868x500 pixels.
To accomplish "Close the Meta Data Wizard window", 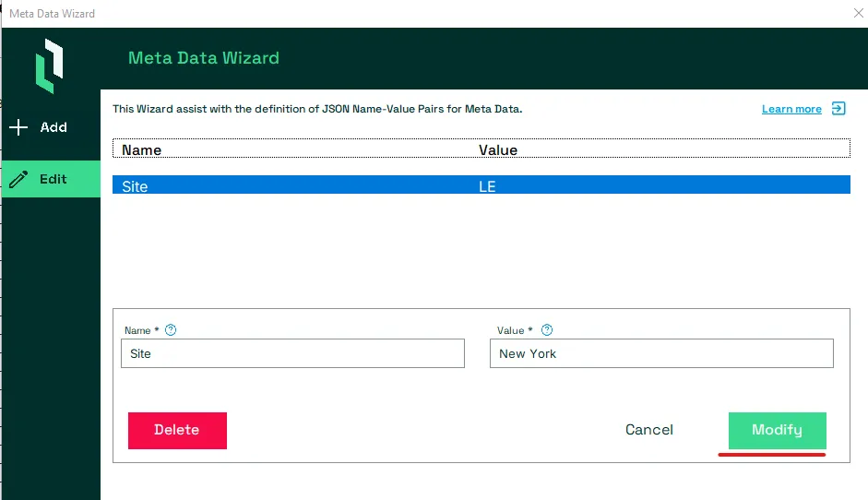I will [858, 13].
